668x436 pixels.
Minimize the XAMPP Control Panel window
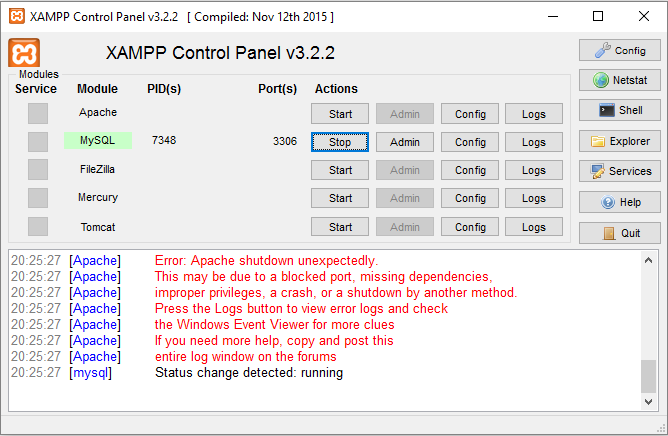pyautogui.click(x=553, y=16)
